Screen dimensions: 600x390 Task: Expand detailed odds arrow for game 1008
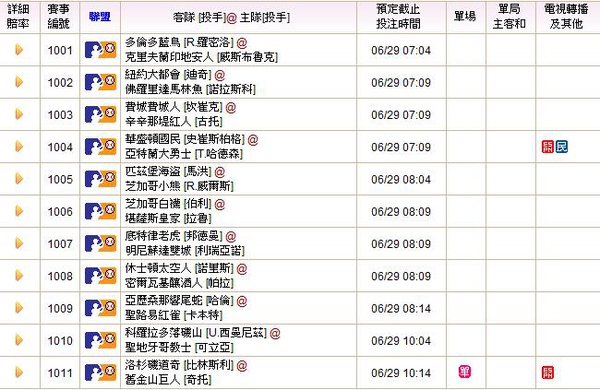[19, 276]
